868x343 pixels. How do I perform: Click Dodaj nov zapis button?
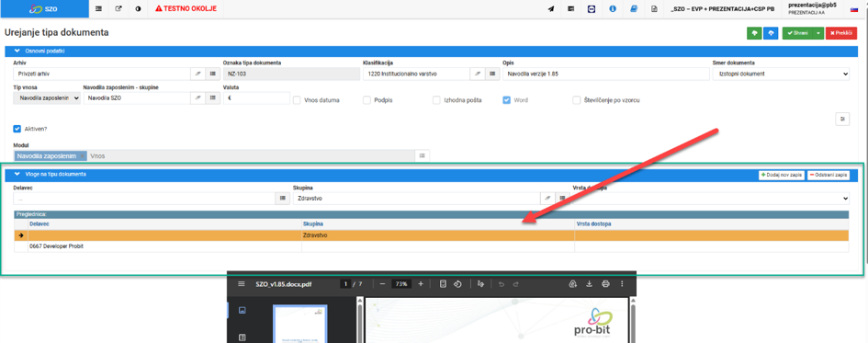(782, 175)
